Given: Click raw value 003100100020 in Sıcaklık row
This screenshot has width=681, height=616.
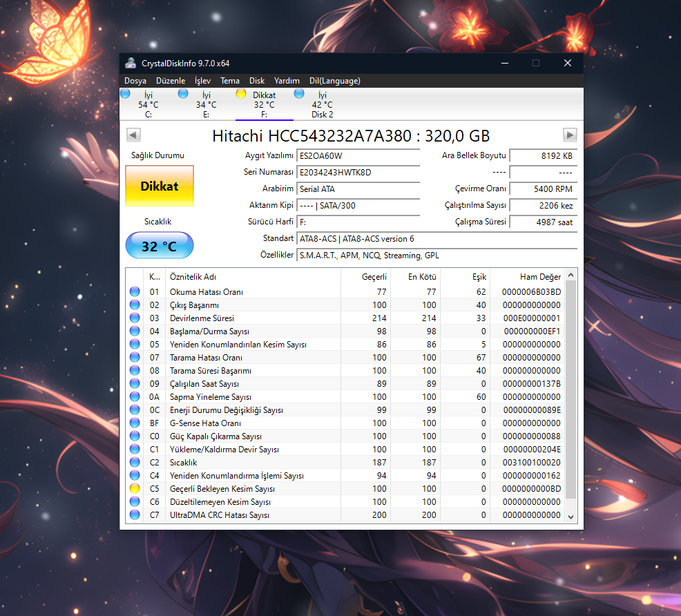Looking at the screenshot, I should (x=532, y=462).
